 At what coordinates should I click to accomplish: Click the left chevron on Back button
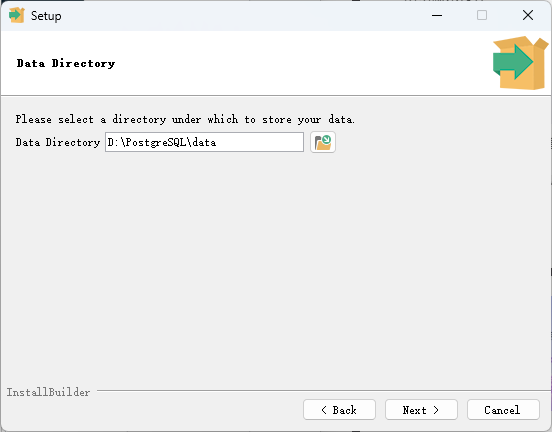(x=324, y=410)
